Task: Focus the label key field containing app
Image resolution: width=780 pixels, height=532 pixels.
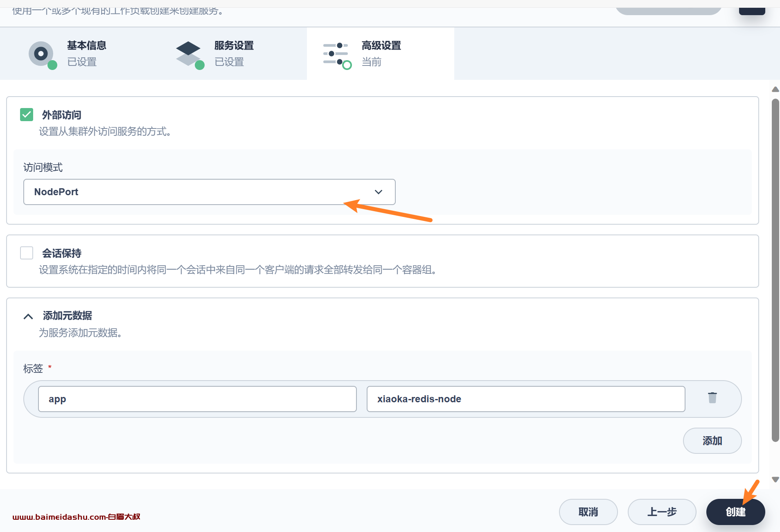Action: tap(197, 399)
